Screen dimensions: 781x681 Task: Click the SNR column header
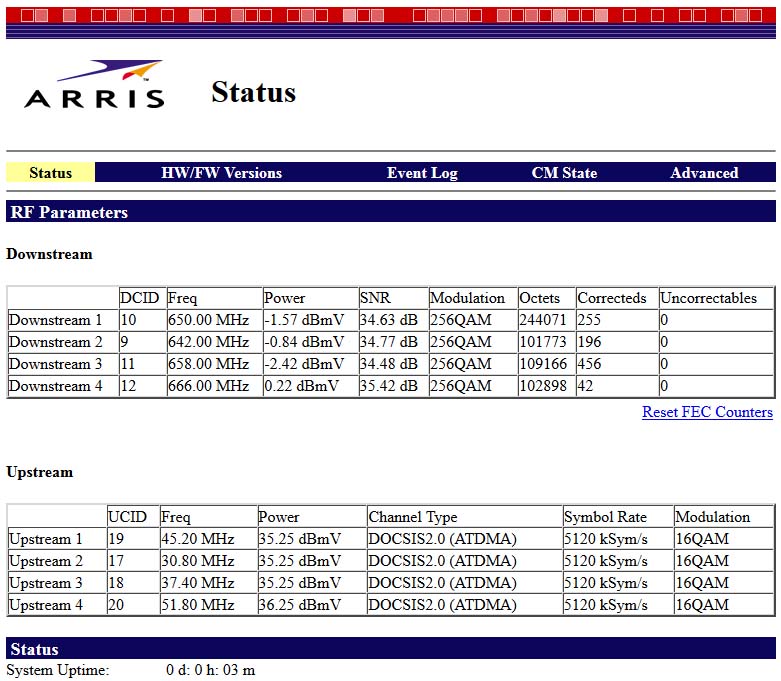(x=375, y=298)
